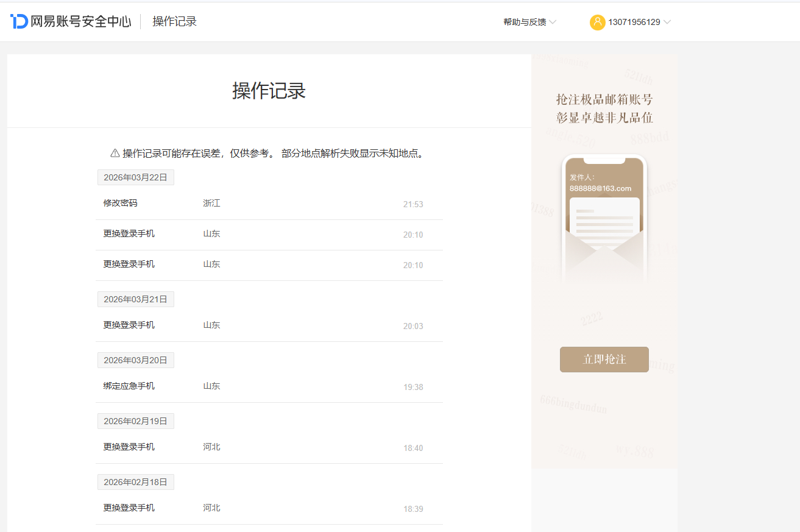
Task: Expand the 帮助与反馈 dropdown menu
Action: [x=529, y=22]
